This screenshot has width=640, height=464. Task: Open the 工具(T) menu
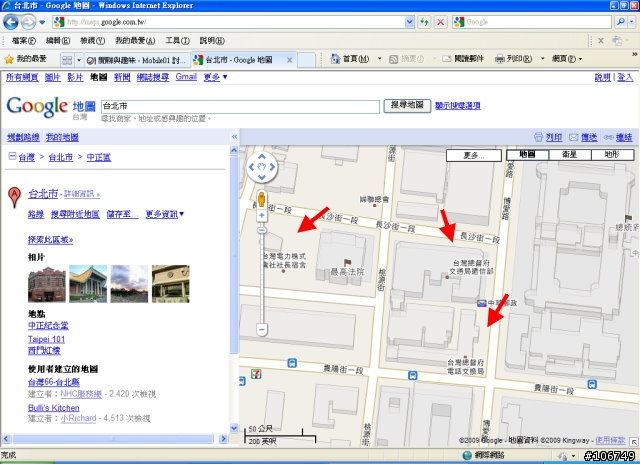(x=177, y=41)
